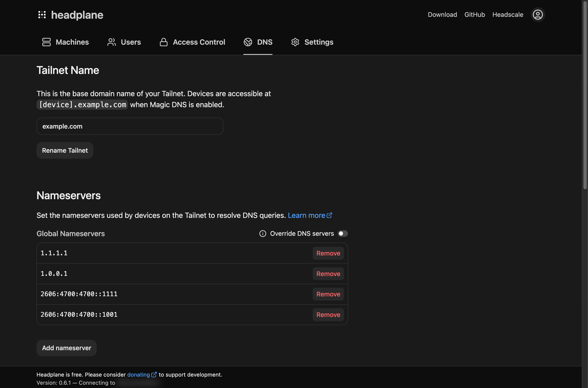Click the Settings gear icon

click(295, 42)
